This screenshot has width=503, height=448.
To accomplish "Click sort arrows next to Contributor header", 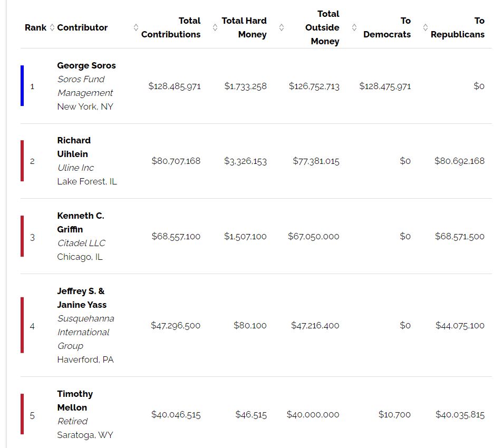I will pyautogui.click(x=136, y=27).
